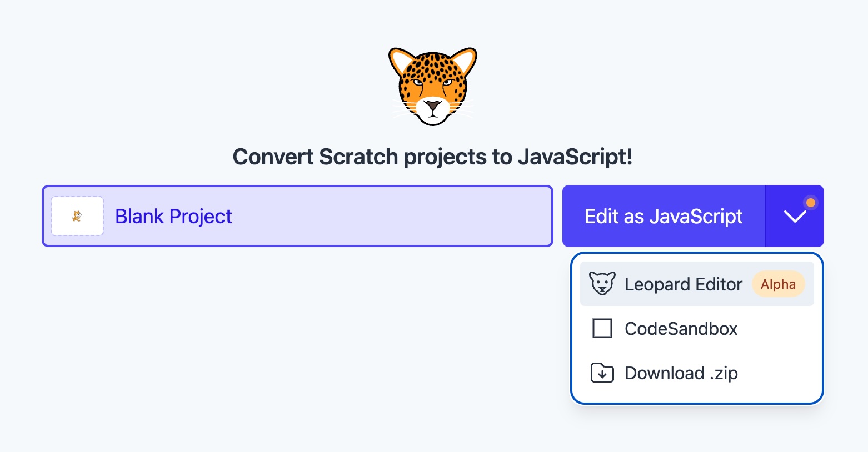Click the Leopard mascot logo at top
The width and height of the screenshot is (868, 452).
433,87
